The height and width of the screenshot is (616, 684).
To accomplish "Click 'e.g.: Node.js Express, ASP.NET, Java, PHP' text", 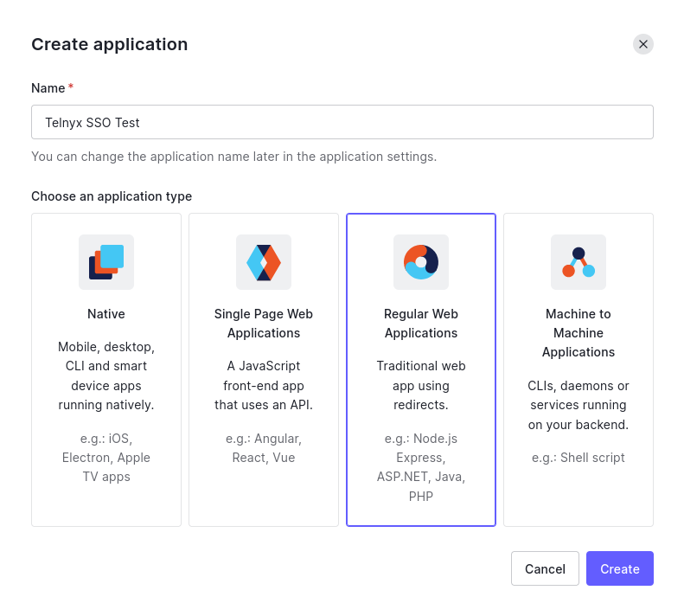I will coord(421,467).
